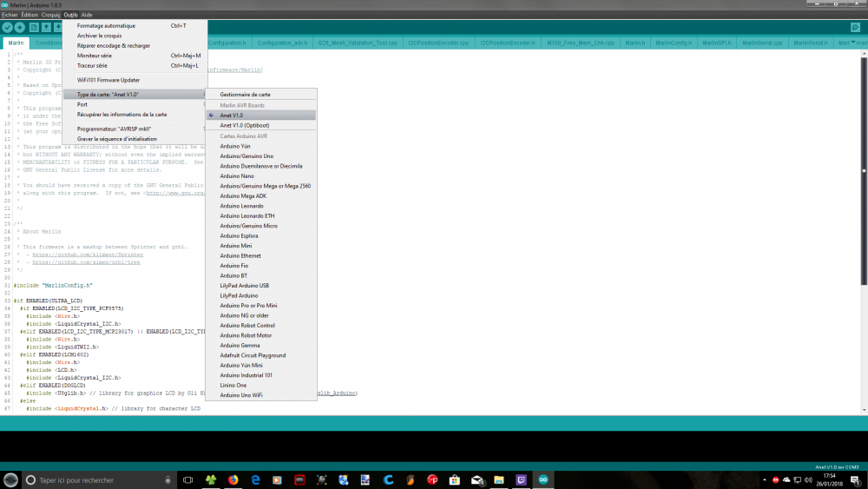
Task: Select Arduino/Genuino Uno board
Action: (260, 156)
